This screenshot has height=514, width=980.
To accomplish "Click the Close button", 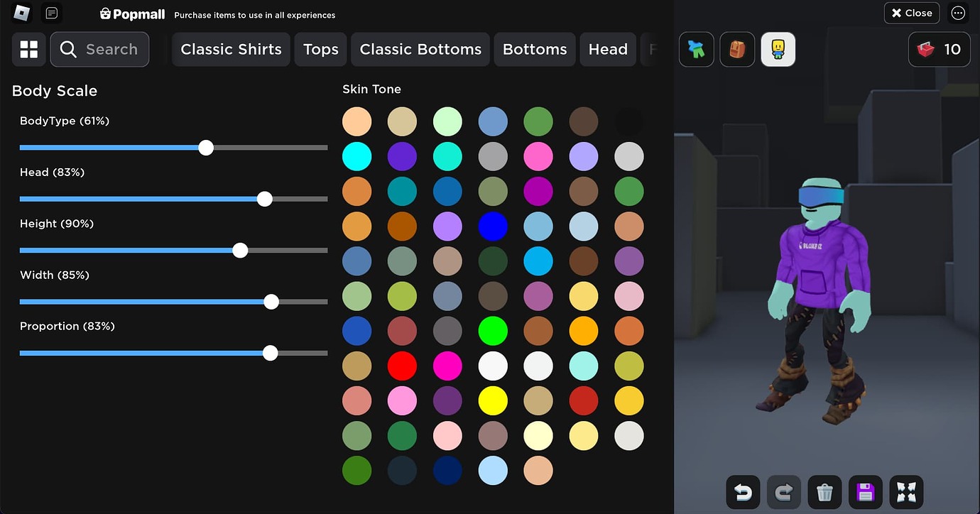I will 911,13.
